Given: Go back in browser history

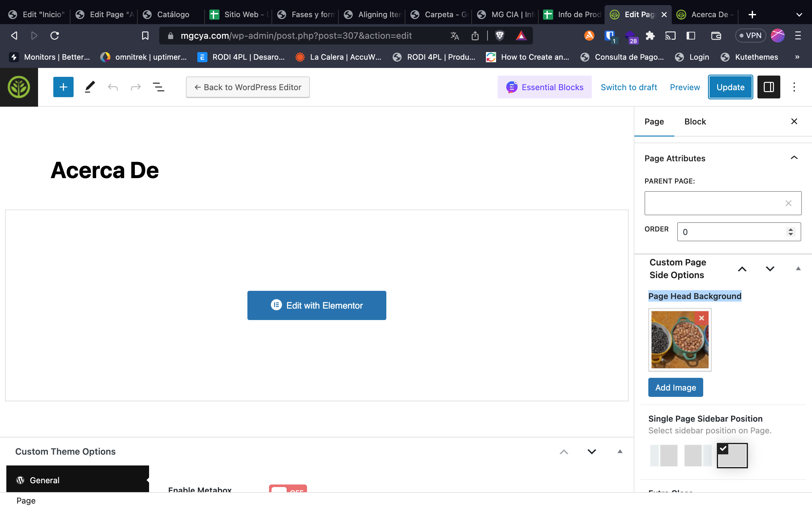Looking at the screenshot, I should point(14,36).
